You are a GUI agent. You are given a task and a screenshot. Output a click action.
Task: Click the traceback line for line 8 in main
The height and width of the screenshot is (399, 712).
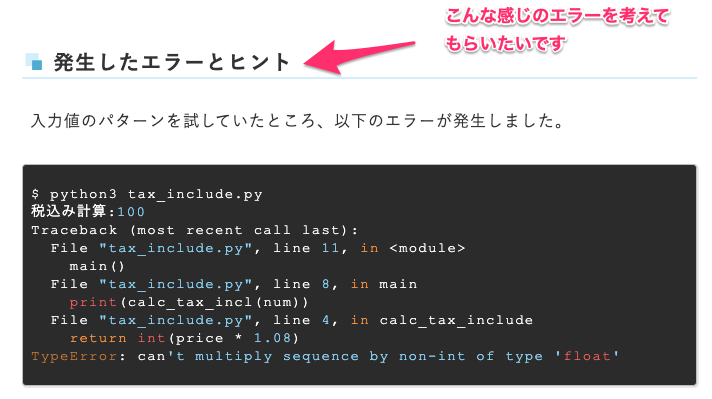point(234,284)
